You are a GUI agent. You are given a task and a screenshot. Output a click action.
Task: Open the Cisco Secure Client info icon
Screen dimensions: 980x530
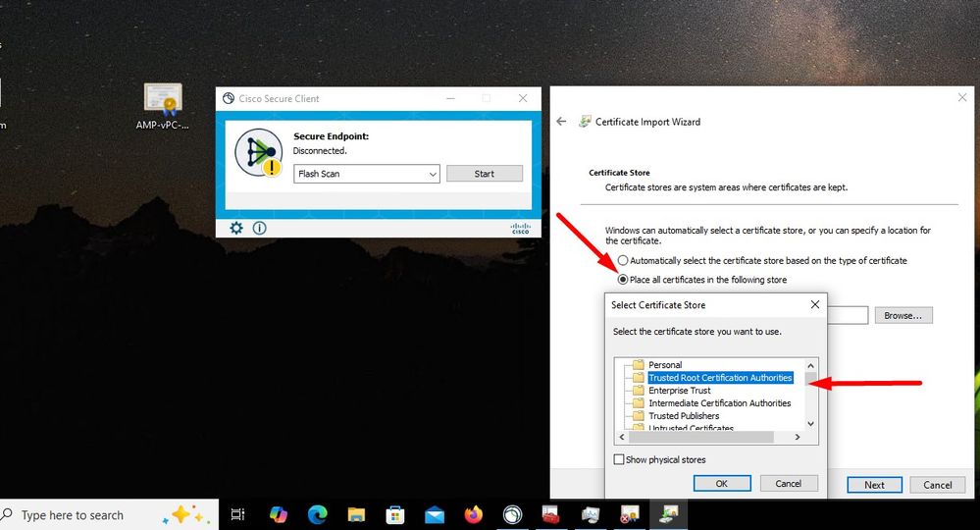coord(259,228)
